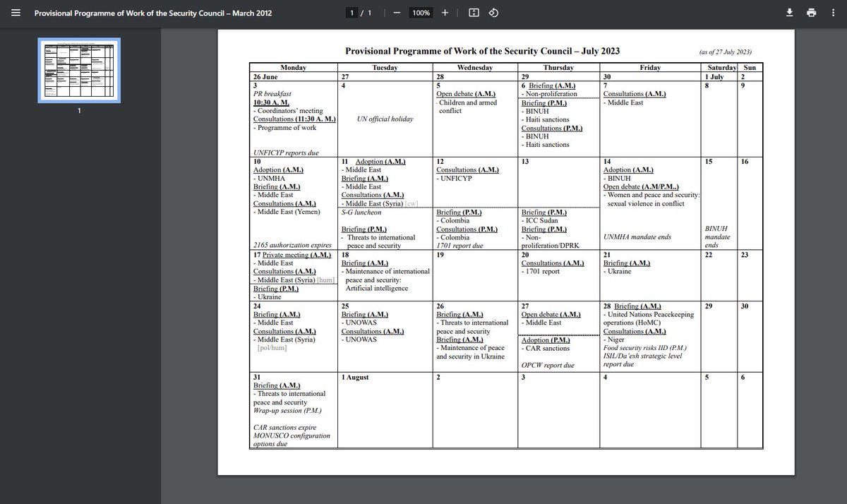Click '- UNOWAS' under Briefing on 25 July
Viewport: 847px width, 504px height.
[x=359, y=323]
